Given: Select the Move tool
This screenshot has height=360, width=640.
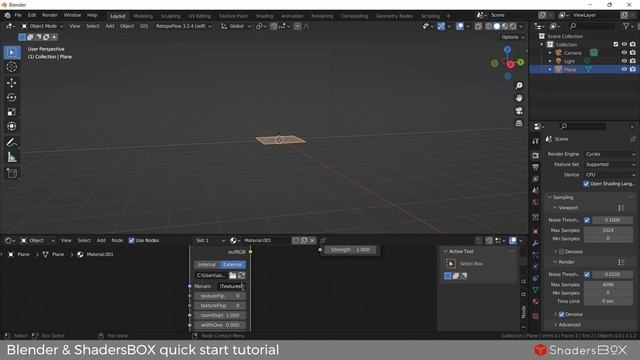Looking at the screenshot, I should (12, 83).
